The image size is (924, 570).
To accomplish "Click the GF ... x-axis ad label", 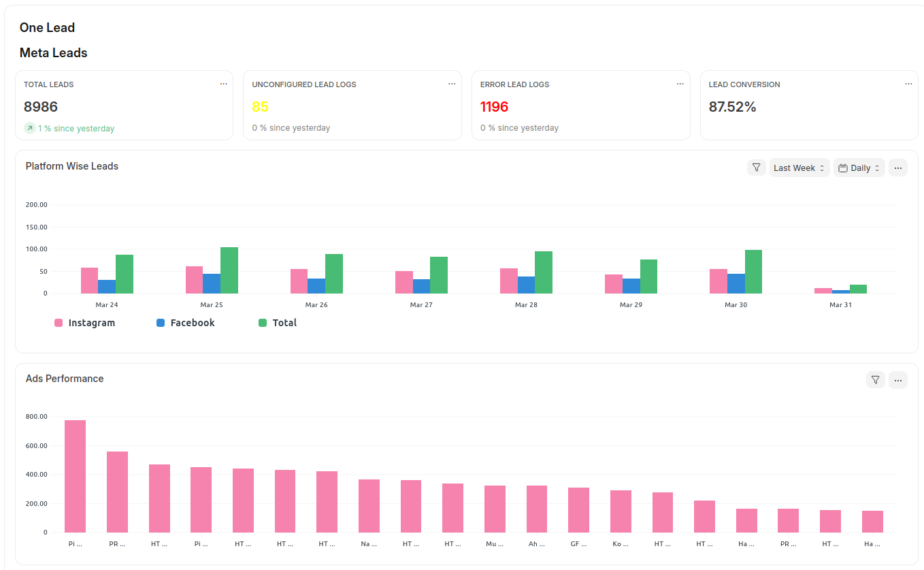I will [579, 544].
